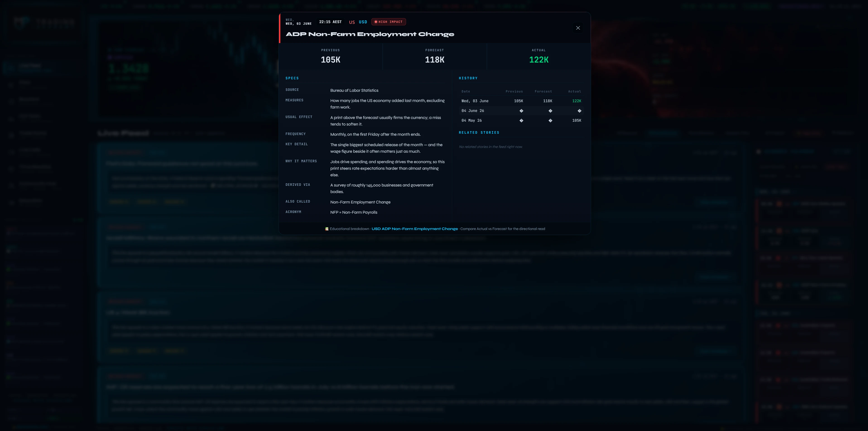Select the Wed, 03 June history row date

[475, 101]
